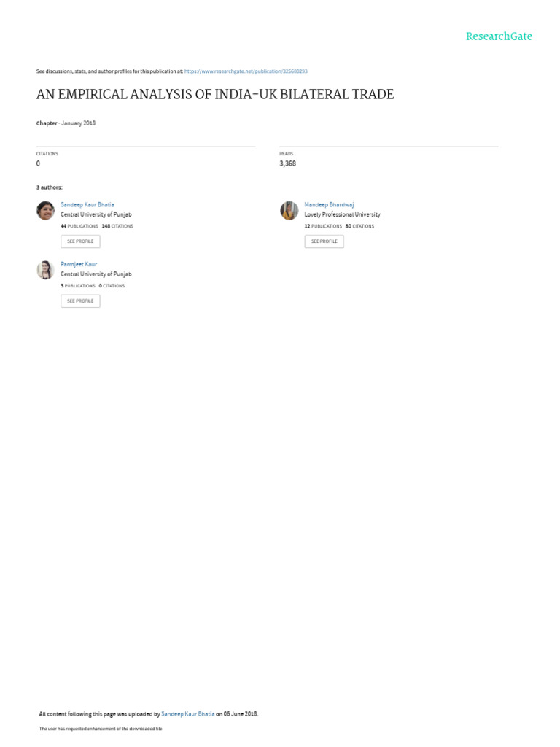This screenshot has width=560, height=747.
Task: Click See Profile under Mandeep Bhardwaj
Action: [324, 241]
